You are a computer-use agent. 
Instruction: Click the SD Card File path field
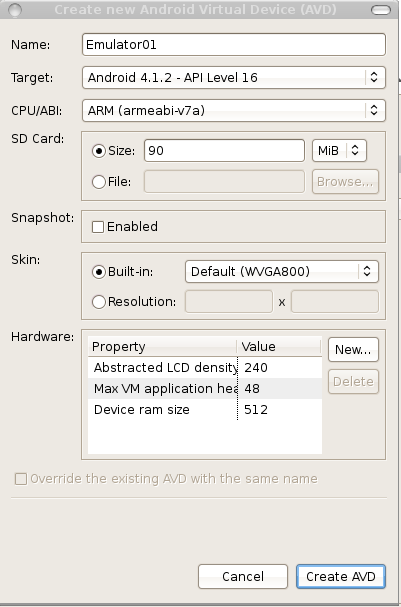224,182
